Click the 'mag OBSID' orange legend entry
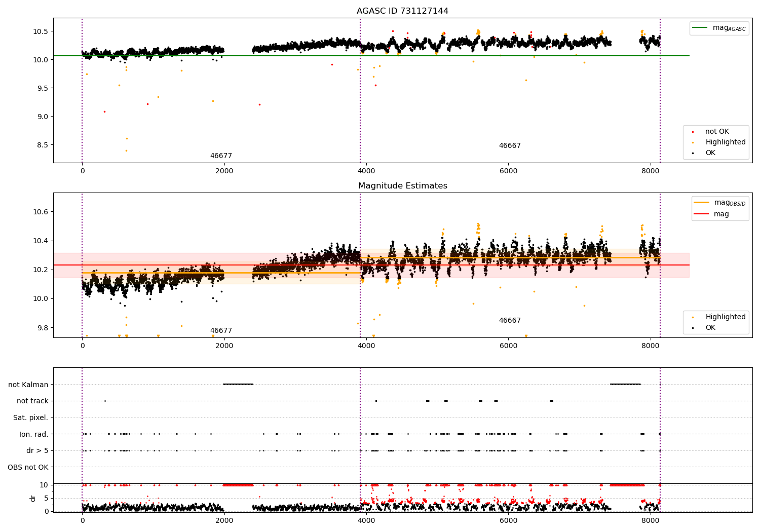The width and height of the screenshot is (760, 532). click(x=719, y=203)
